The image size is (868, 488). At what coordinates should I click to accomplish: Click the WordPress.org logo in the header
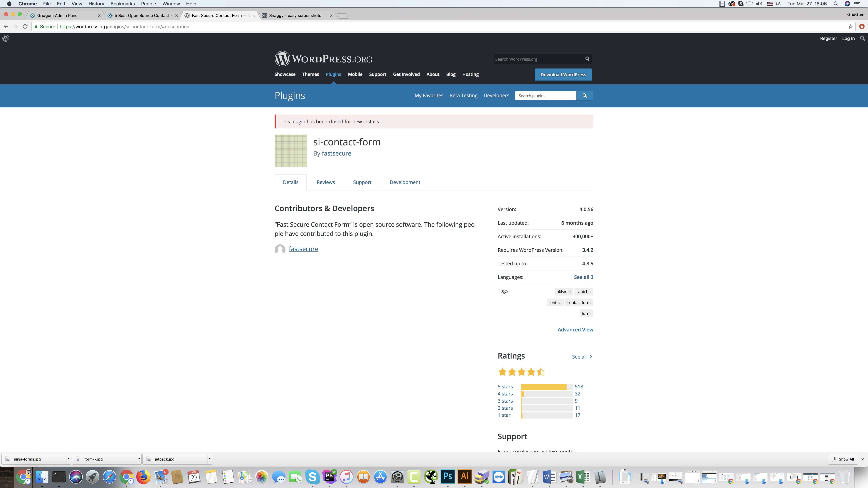tap(323, 59)
